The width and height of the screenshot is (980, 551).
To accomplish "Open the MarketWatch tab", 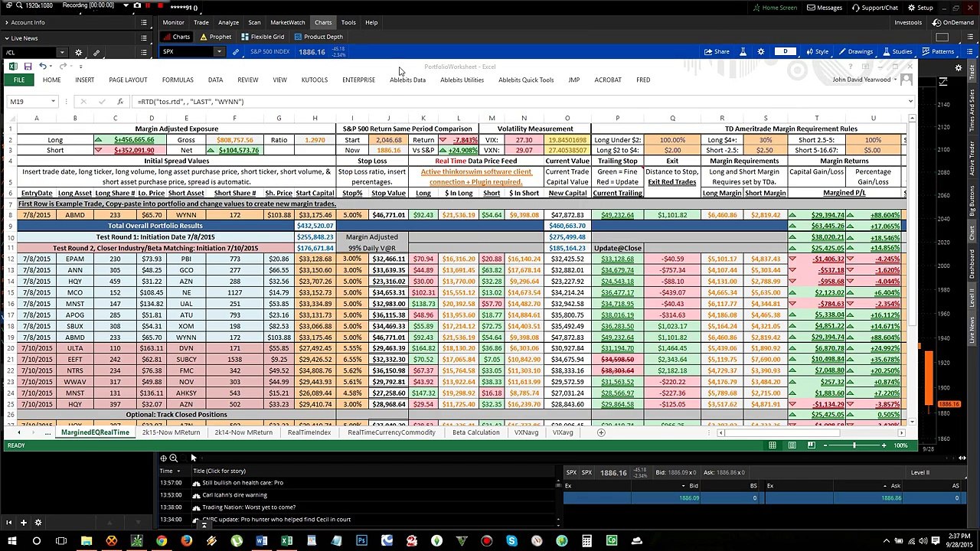I will [x=287, y=22].
